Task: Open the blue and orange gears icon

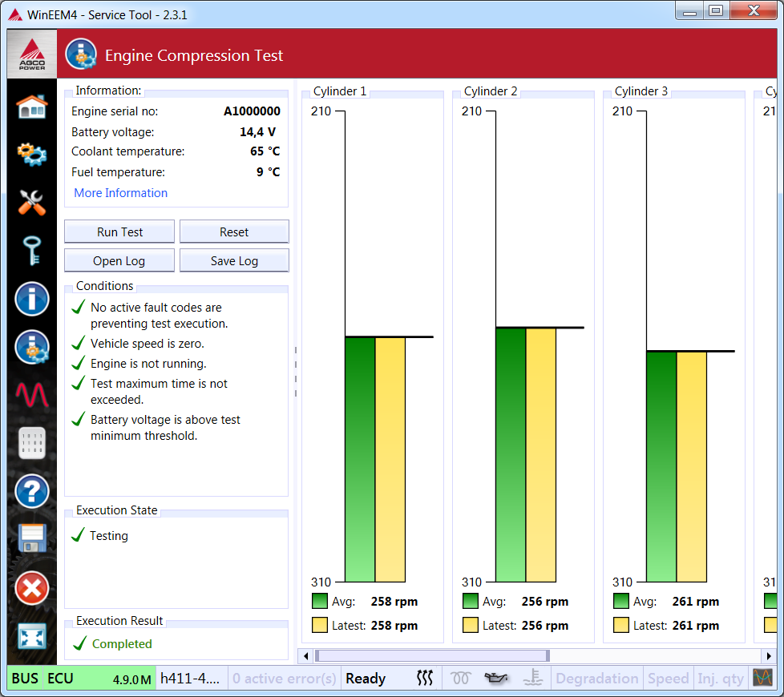Action: click(x=32, y=153)
